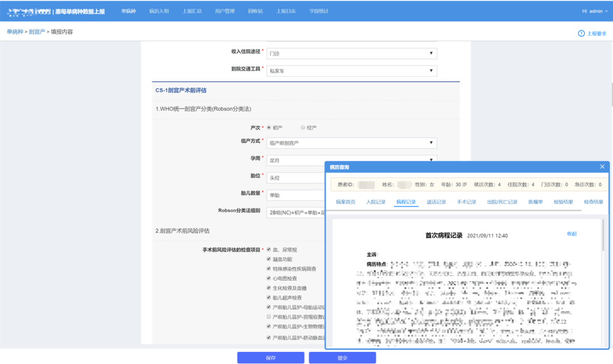Switch to the 医嘱单 tab
This screenshot has height=364, width=613.
click(535, 202)
